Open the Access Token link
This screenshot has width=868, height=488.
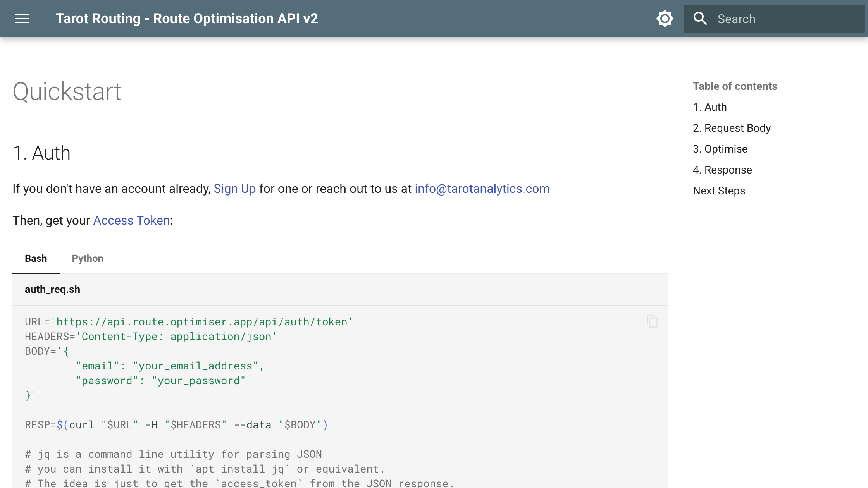point(132,220)
